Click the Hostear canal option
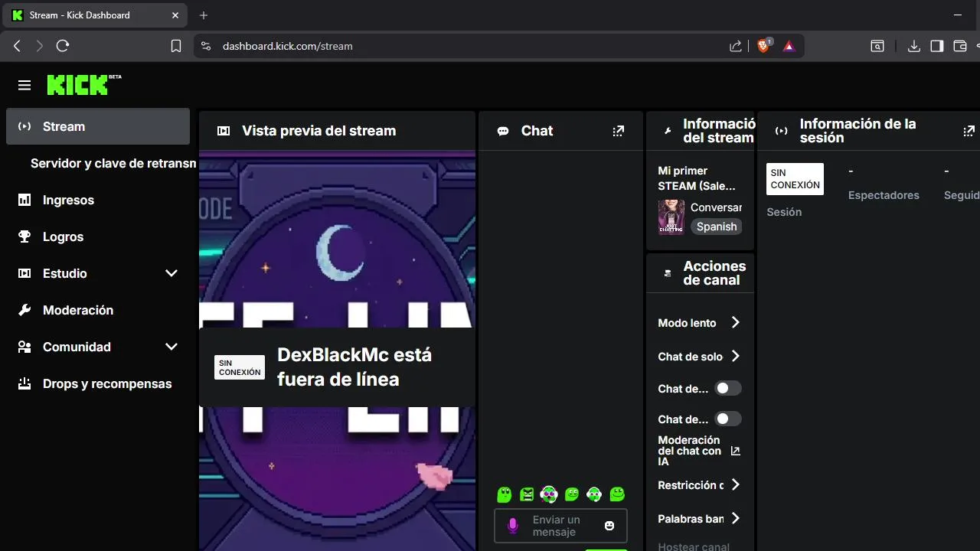 694,546
